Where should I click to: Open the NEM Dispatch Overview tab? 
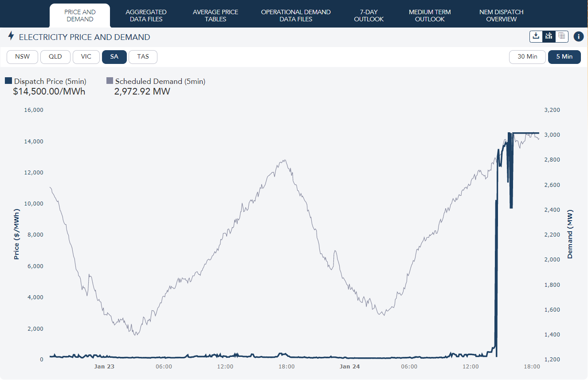click(501, 16)
